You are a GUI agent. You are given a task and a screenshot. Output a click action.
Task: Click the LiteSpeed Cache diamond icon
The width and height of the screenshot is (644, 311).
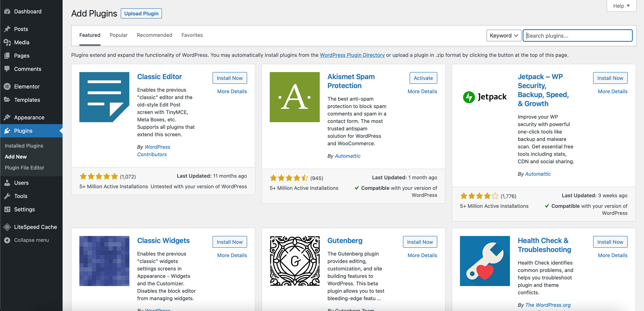[x=7, y=227]
